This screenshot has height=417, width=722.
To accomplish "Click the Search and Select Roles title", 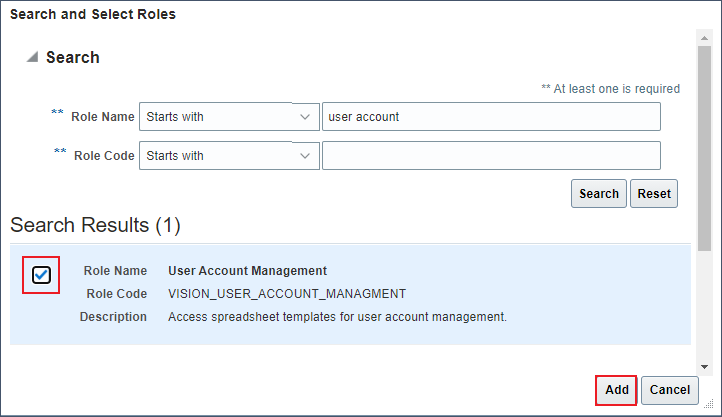I will pyautogui.click(x=93, y=15).
